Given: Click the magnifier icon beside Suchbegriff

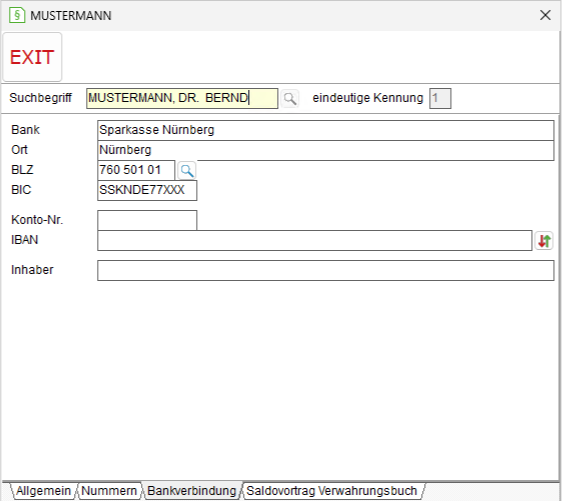Looking at the screenshot, I should point(290,98).
